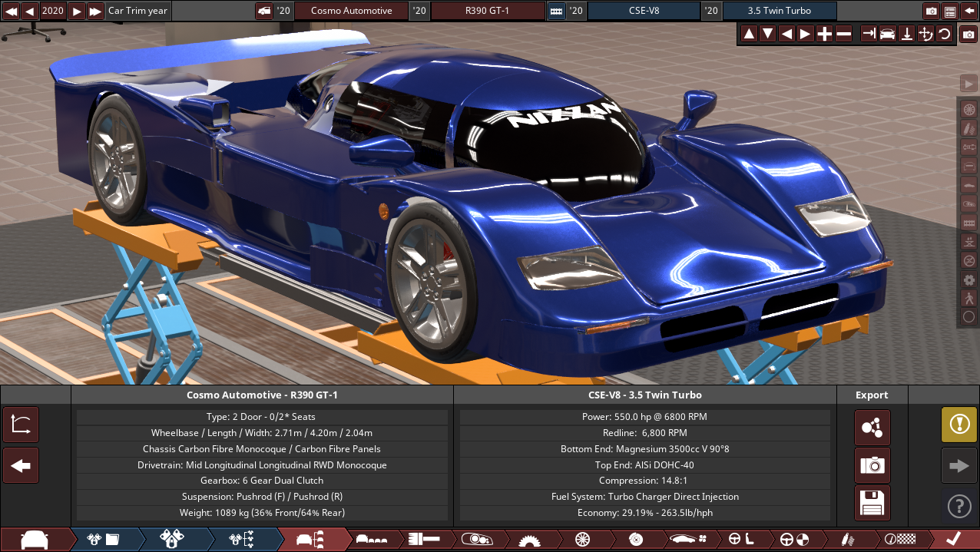Image resolution: width=980 pixels, height=552 pixels.
Task: Select the Cosmo Automotive company field
Action: tap(351, 11)
